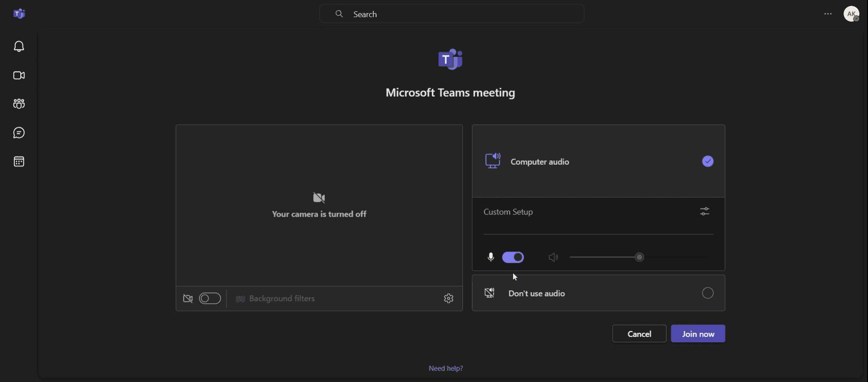Image resolution: width=868 pixels, height=382 pixels.
Task: Open the AK profile avatar
Action: tap(851, 14)
